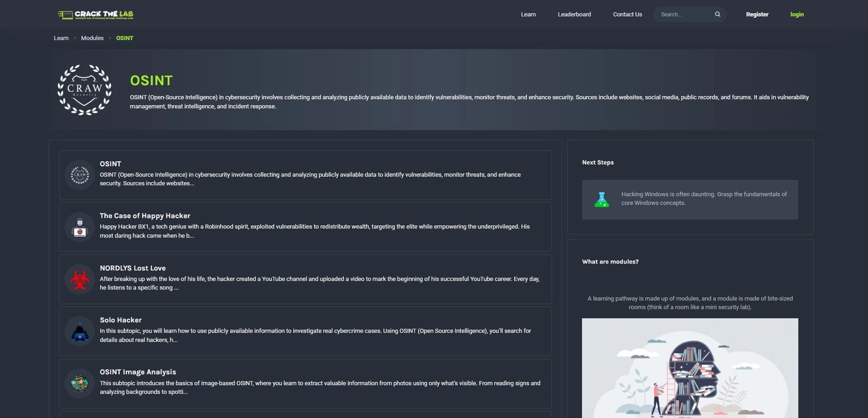Click the learning pathway illustration thumbnail
Viewport: 868px width, 418px height.
(x=689, y=369)
